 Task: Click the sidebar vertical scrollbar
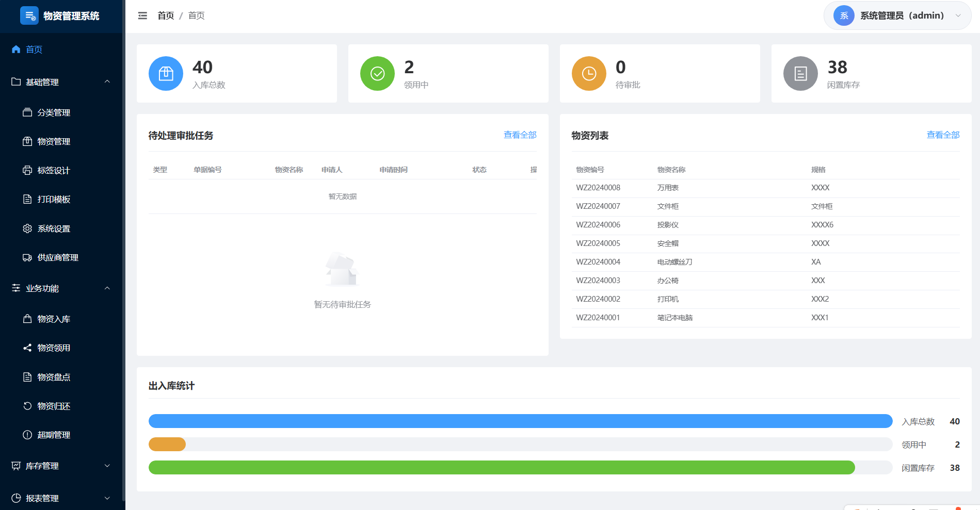123,250
